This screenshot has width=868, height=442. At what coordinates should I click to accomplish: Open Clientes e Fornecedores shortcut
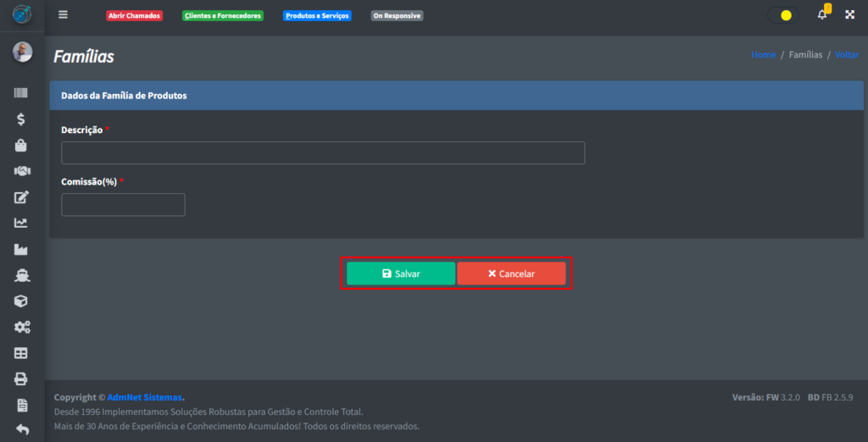(x=223, y=16)
